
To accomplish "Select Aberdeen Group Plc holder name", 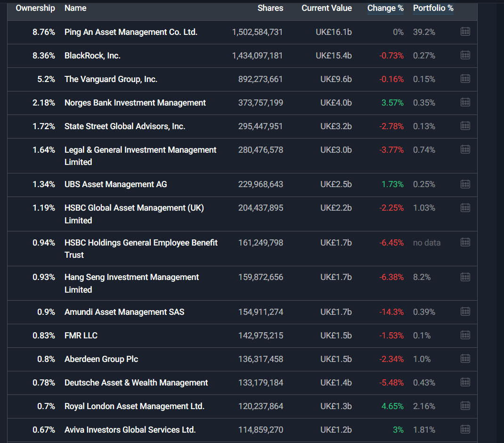I will tap(101, 359).
